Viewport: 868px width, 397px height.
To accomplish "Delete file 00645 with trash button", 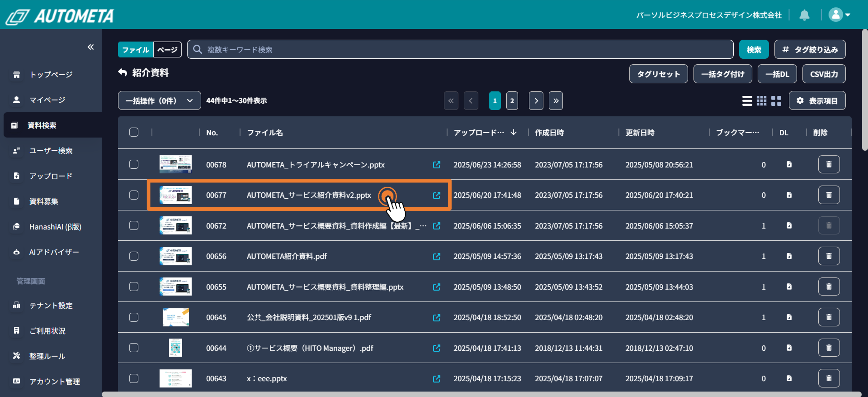I will coord(828,317).
